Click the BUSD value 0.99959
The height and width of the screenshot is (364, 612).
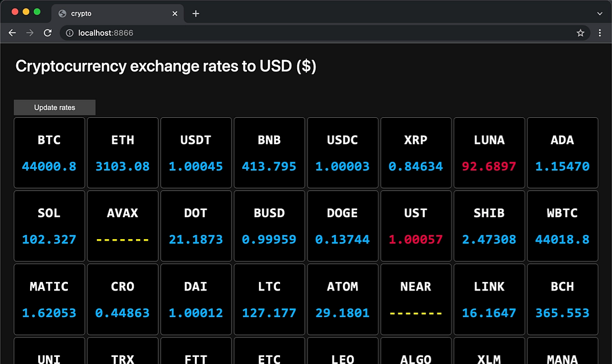click(x=269, y=240)
